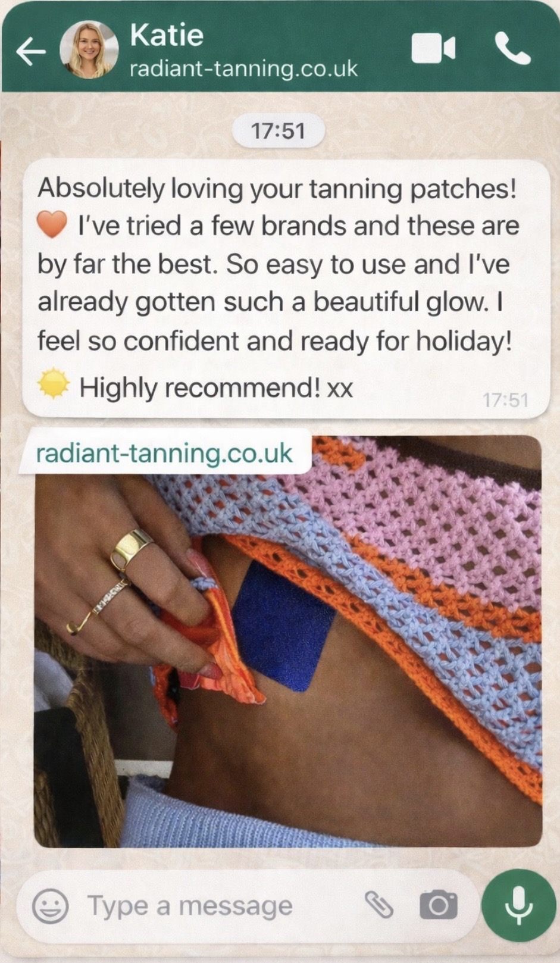The width and height of the screenshot is (560, 963).
Task: Tap Katie's contact name in the header
Action: tap(167, 35)
